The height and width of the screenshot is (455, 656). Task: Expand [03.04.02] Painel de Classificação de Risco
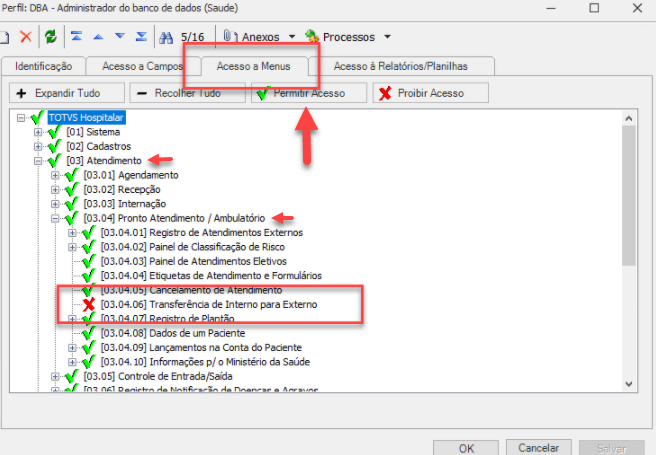tap(72, 247)
